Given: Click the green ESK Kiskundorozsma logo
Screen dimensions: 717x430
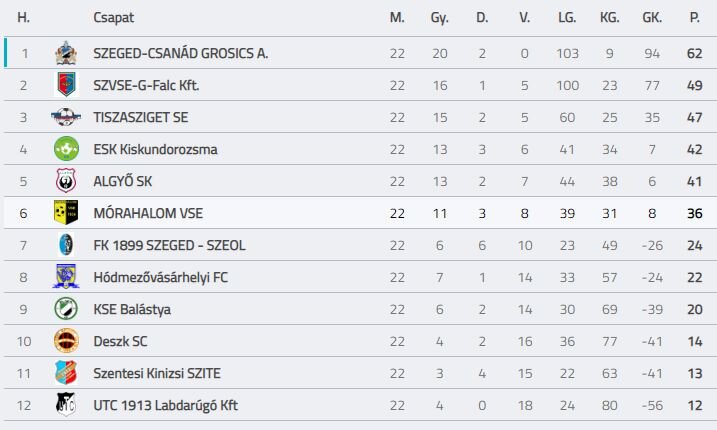Looking at the screenshot, I should 66,149.
